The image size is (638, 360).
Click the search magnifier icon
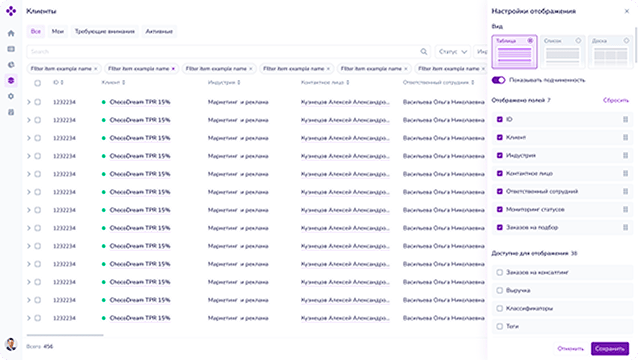tap(424, 52)
